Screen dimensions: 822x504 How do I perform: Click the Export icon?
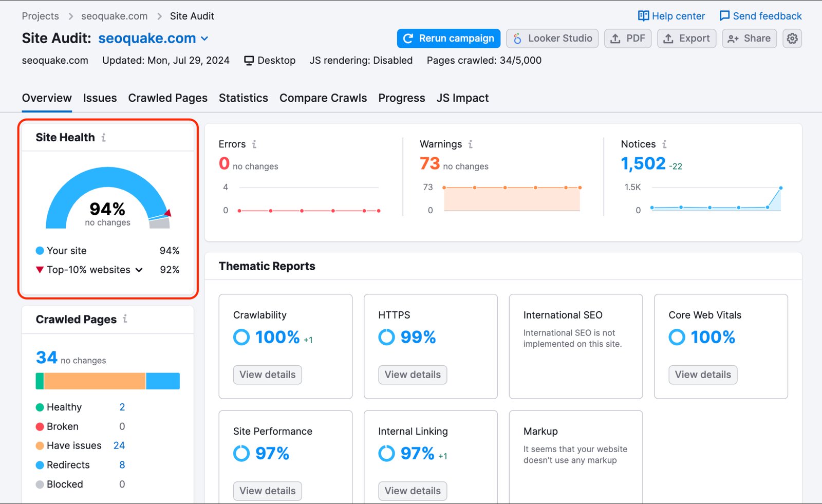click(669, 38)
